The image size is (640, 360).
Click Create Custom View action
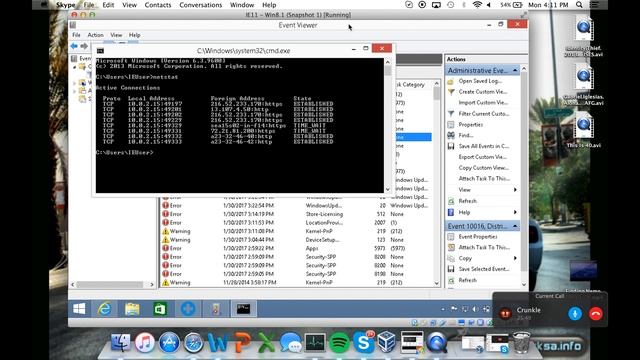pyautogui.click(x=482, y=92)
